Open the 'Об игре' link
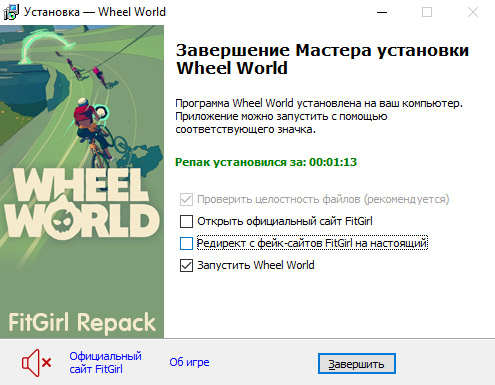The width and height of the screenshot is (495, 385). [x=189, y=362]
